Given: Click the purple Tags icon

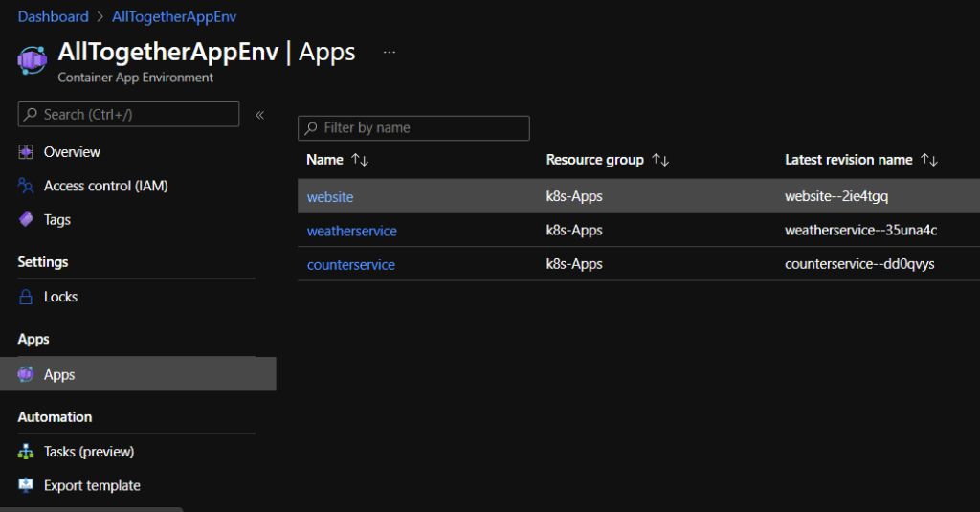Looking at the screenshot, I should [x=26, y=219].
